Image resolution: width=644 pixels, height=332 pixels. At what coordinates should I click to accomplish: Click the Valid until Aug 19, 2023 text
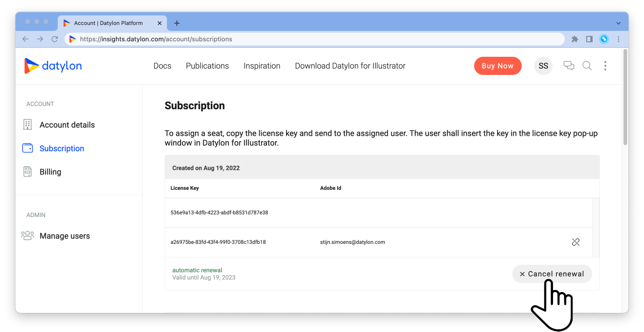204,277
